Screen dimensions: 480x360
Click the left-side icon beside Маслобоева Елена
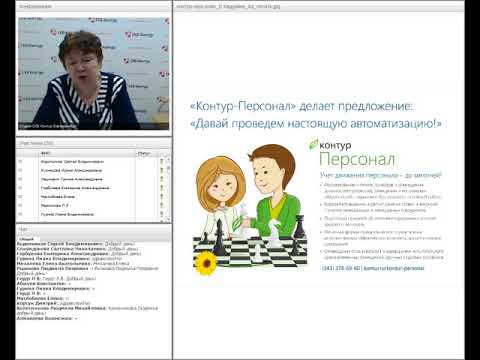click(x=20, y=197)
